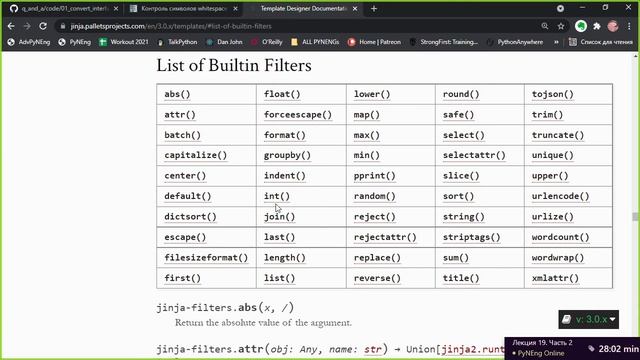
Task: Close the GitHub q_and_a tab
Action: click(116, 9)
